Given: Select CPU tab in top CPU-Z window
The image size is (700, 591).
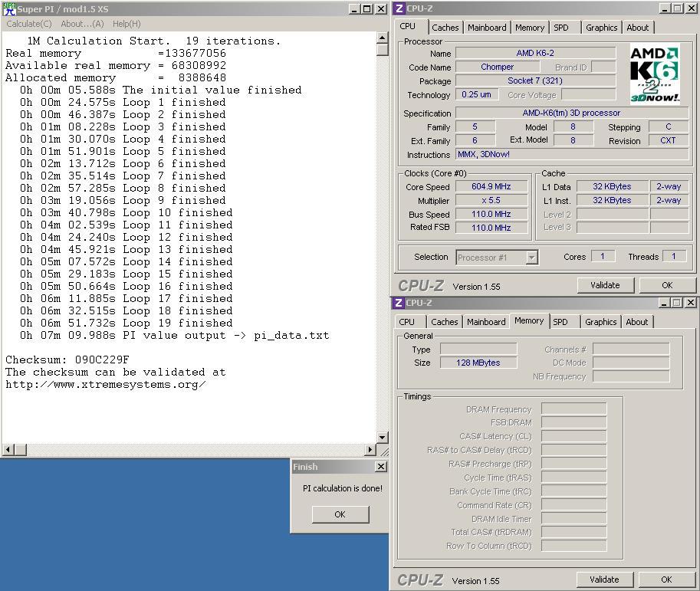Looking at the screenshot, I should pos(408,26).
